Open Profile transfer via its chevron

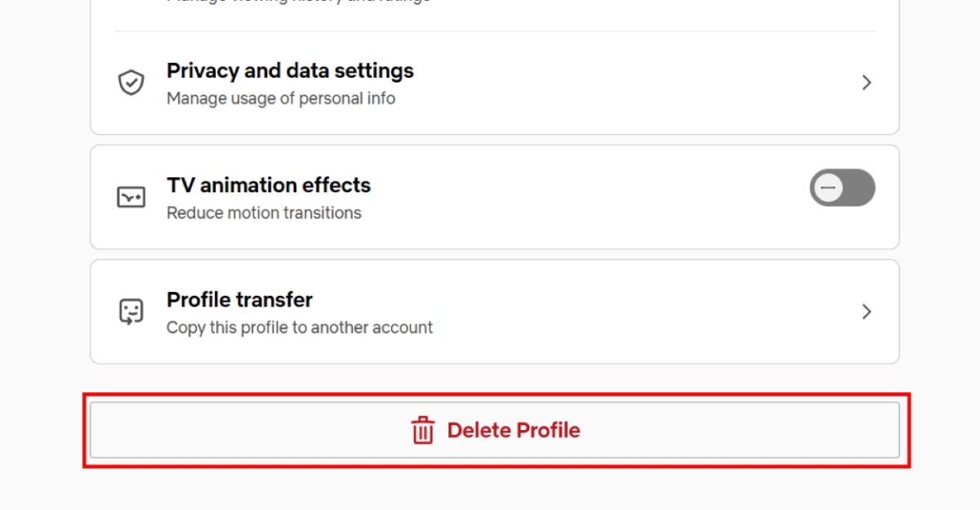867,311
